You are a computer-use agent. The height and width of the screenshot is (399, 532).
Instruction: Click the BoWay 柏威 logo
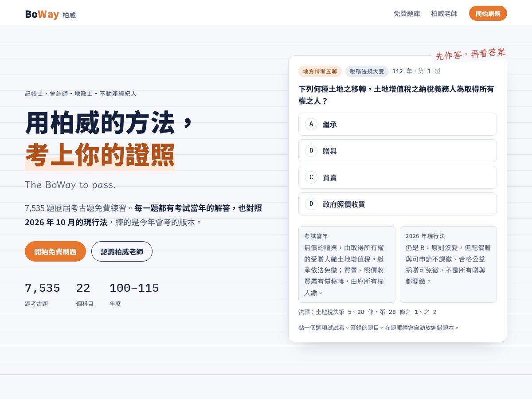(50, 14)
